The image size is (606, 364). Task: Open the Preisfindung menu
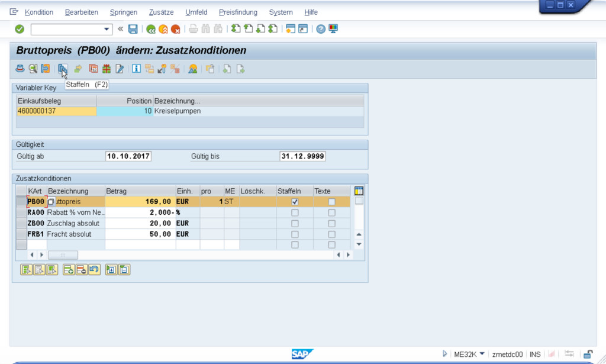[x=238, y=12]
